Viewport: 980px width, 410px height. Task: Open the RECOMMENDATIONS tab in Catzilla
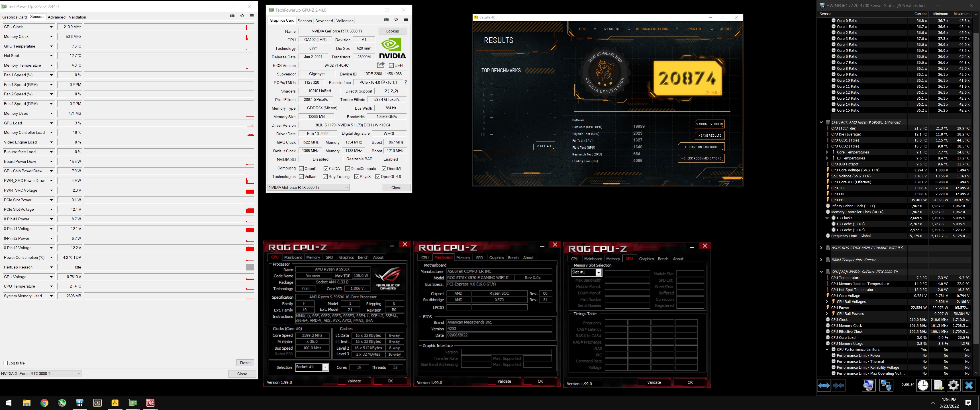coord(652,29)
